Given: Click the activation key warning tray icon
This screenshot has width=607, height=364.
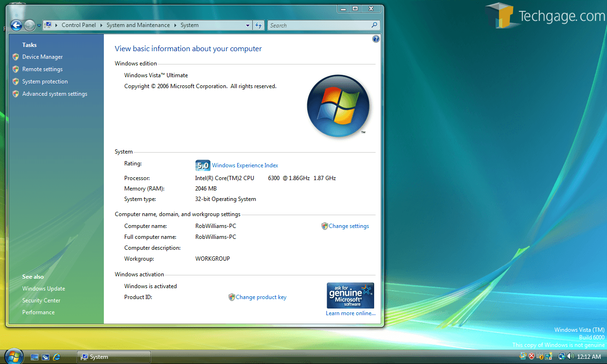Looking at the screenshot, I should tap(540, 356).
